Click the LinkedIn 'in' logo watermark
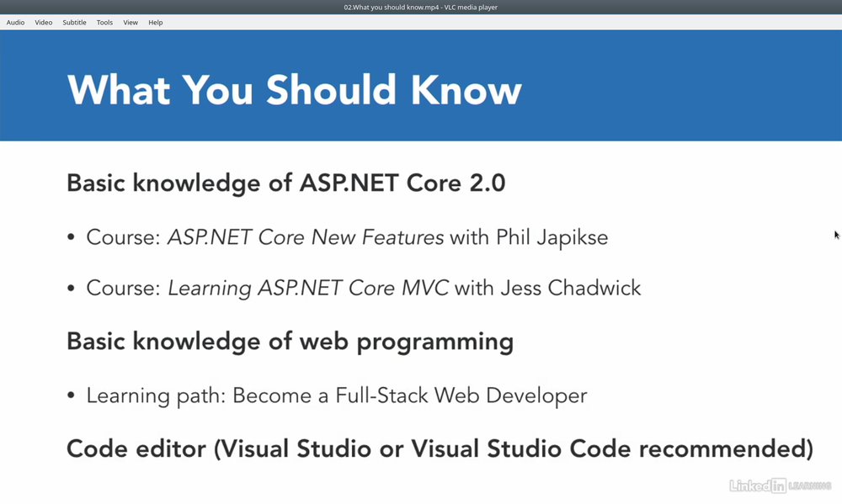This screenshot has width=842, height=504. 778,485
